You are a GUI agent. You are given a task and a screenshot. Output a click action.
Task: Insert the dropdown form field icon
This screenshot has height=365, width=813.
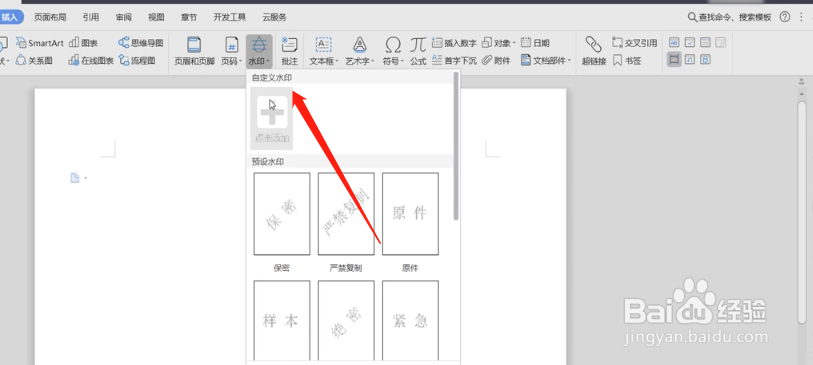(x=705, y=43)
